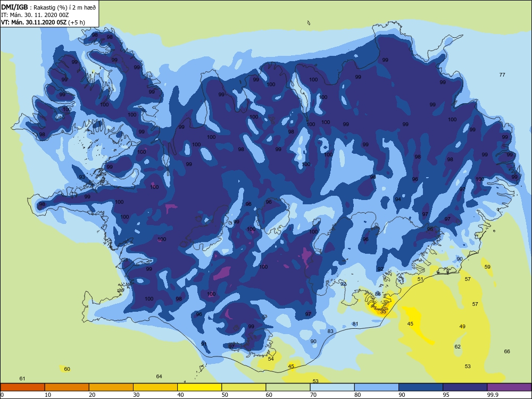Image resolution: width=532 pixels, height=399 pixels.
Task: Select the pale blue 70–80 legend swatch
Action: click(332, 387)
